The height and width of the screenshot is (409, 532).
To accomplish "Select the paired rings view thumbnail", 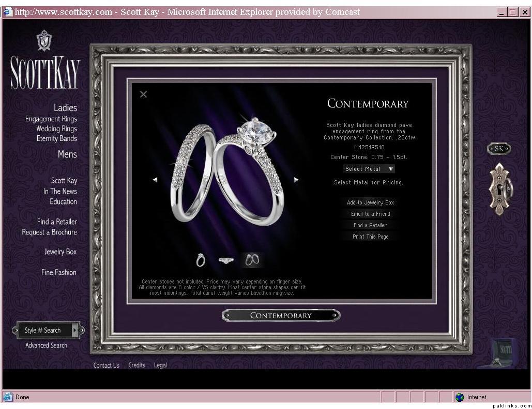I will (x=252, y=260).
